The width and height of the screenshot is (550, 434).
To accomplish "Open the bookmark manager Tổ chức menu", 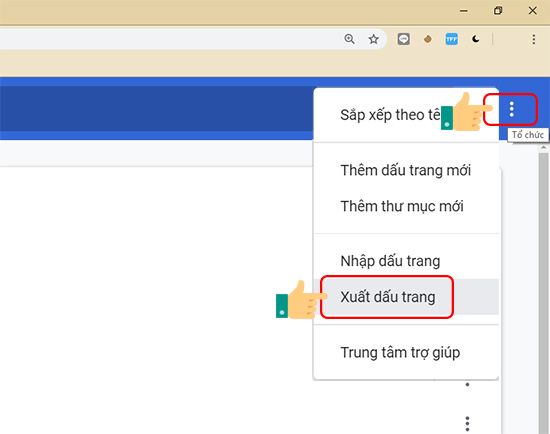I will (x=511, y=109).
